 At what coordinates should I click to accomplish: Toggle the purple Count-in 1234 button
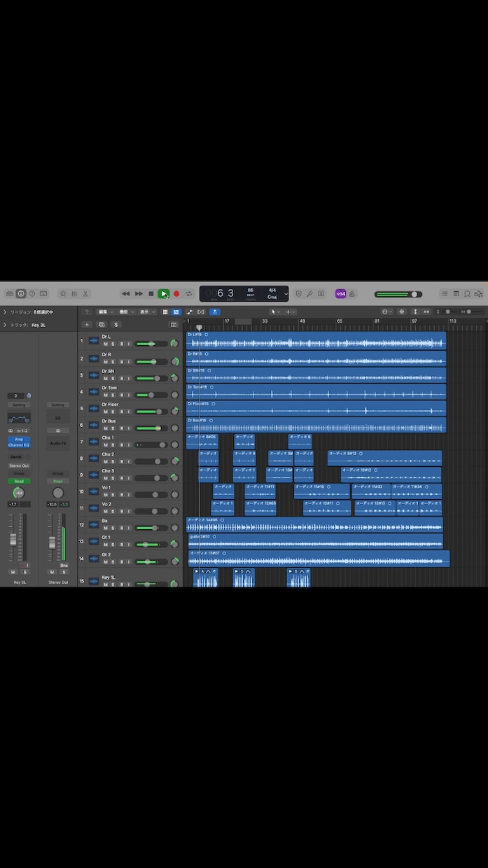click(x=340, y=294)
